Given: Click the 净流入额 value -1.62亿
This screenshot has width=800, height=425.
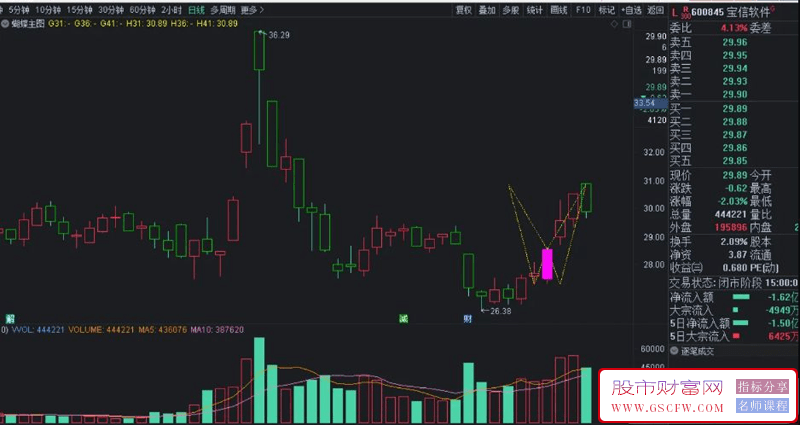Looking at the screenshot, I should point(785,297).
